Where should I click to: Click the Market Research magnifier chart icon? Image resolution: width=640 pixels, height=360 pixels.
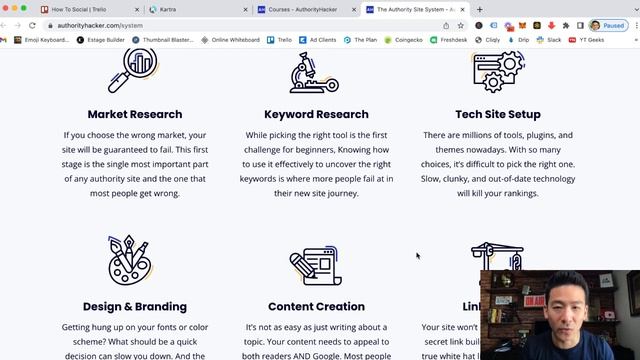pos(133,70)
